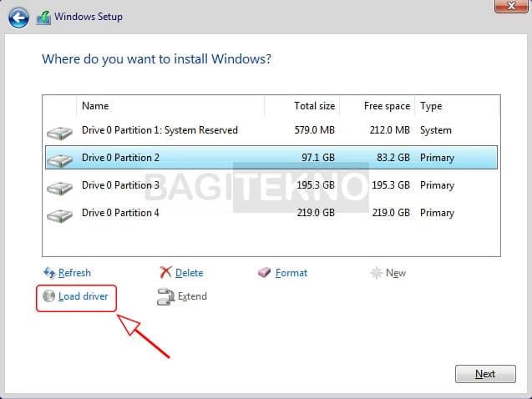Click the Primary type of Partition 2
532x399 pixels.
[437, 158]
